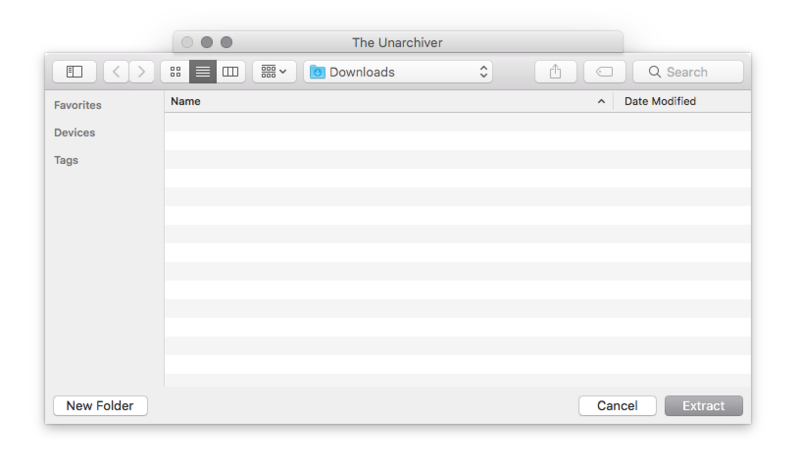Click the New Folder button
Viewport: 800px width, 471px height.
(100, 406)
